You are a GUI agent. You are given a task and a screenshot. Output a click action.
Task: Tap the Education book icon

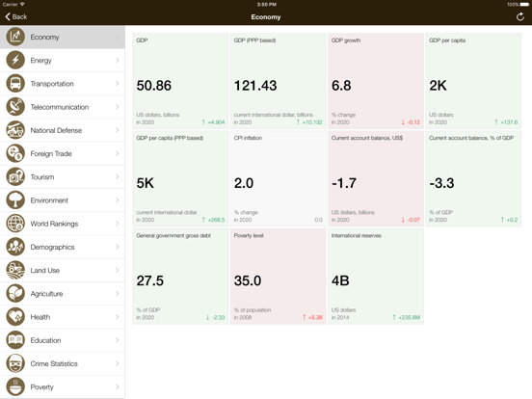tap(15, 340)
